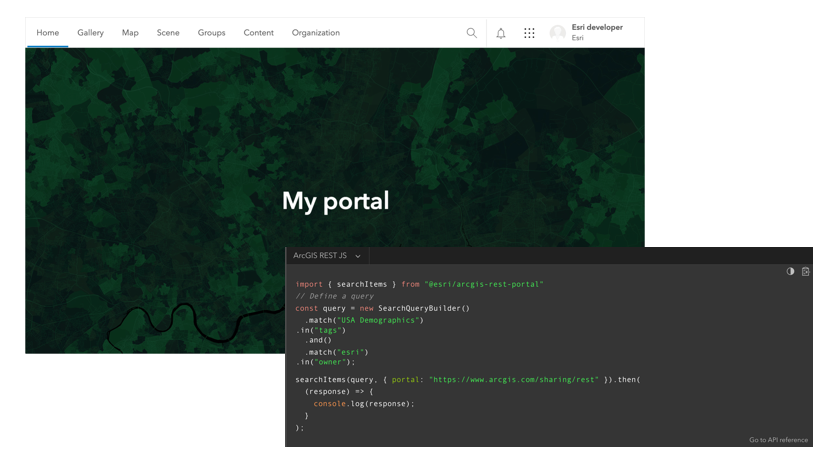Click the arcgis.com sharing/rest URL string
Image resolution: width=826 pixels, height=465 pixels.
point(514,380)
